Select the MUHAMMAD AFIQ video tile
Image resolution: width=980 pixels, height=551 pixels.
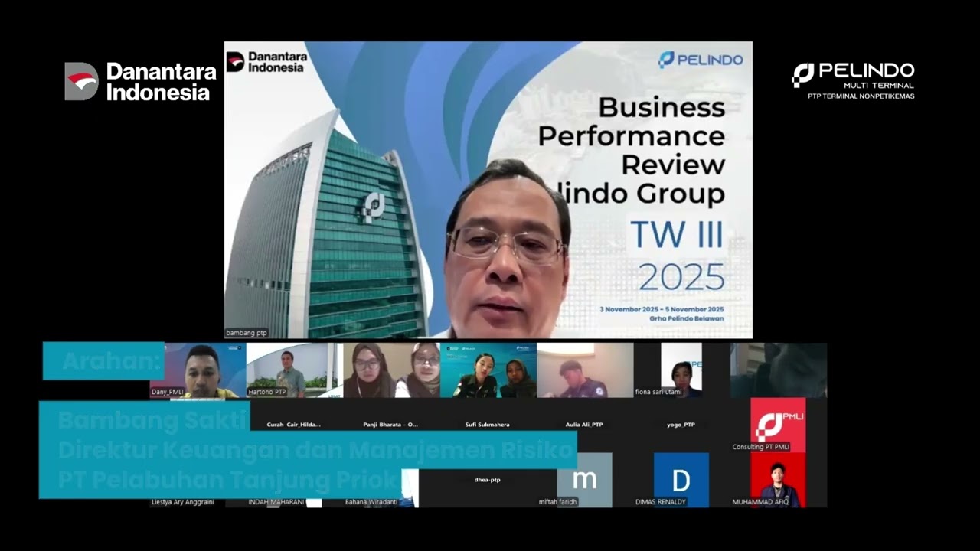point(778,480)
